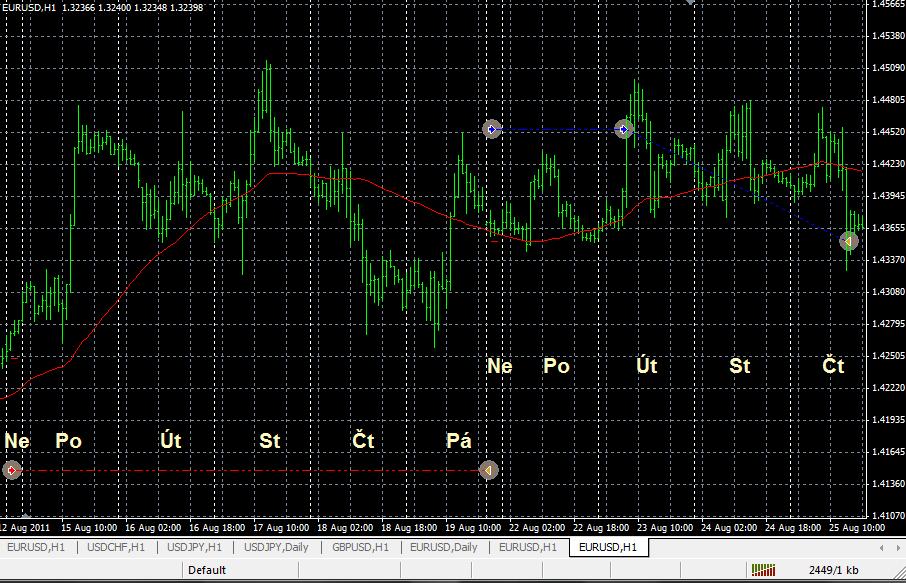Select the Čt label above the 18 Aug time labels
Image resolution: width=906 pixels, height=583 pixels.
(363, 441)
